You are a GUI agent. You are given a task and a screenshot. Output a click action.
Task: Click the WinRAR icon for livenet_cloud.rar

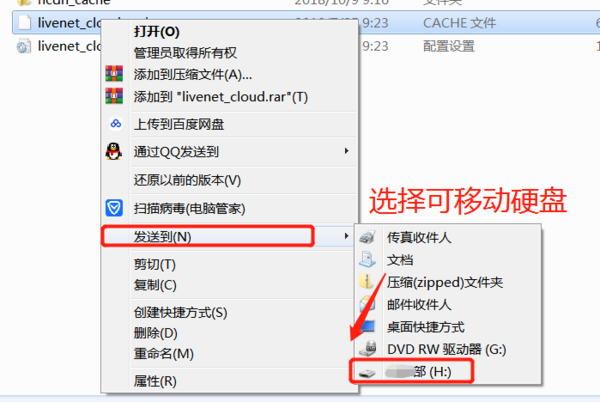(114, 96)
